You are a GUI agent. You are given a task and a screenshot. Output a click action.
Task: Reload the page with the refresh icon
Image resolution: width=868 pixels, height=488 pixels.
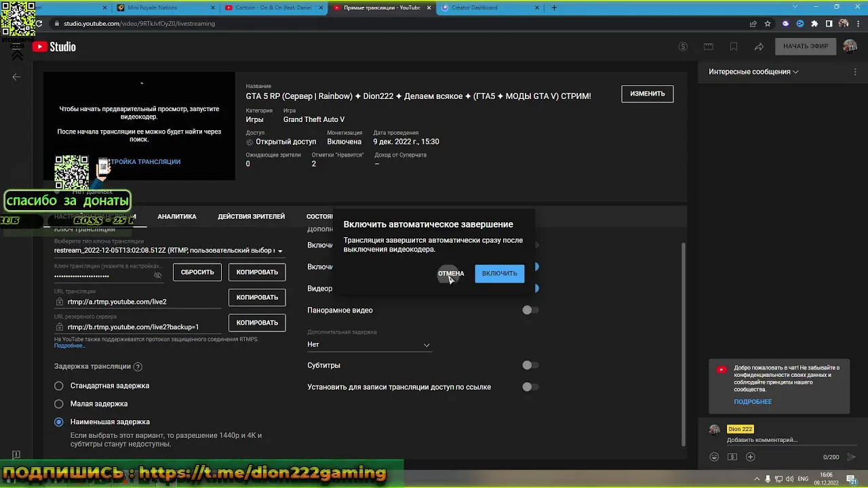point(39,24)
